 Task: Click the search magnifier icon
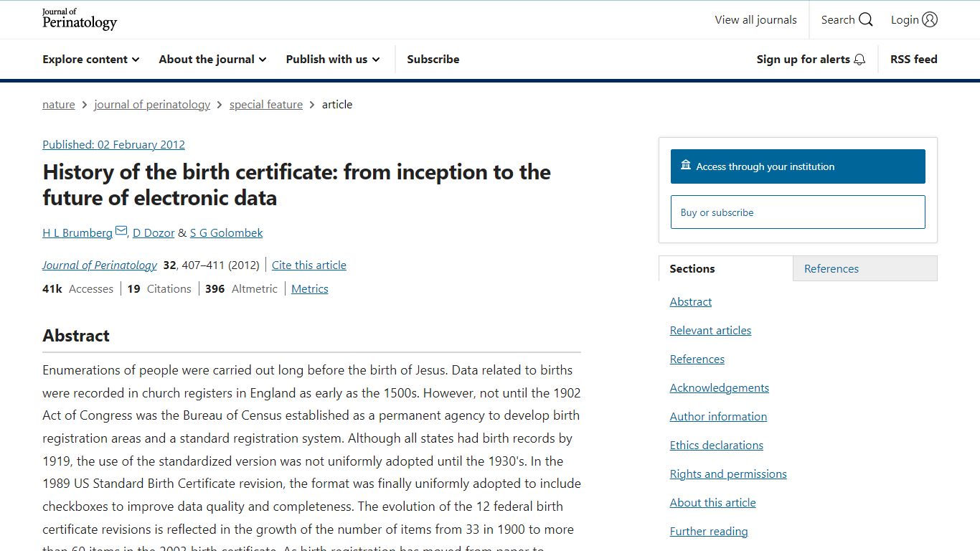pyautogui.click(x=866, y=19)
